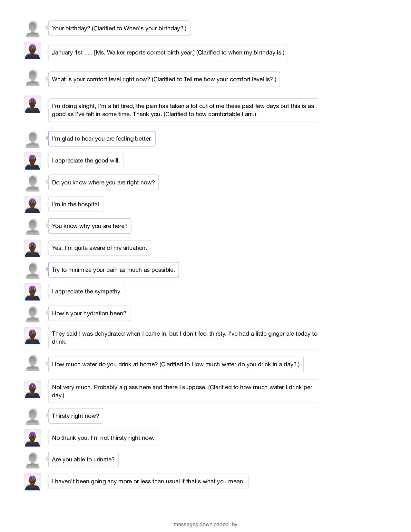Select the "Try to minimize your pain" bubble
This screenshot has height=532, width=411.
pos(113,270)
